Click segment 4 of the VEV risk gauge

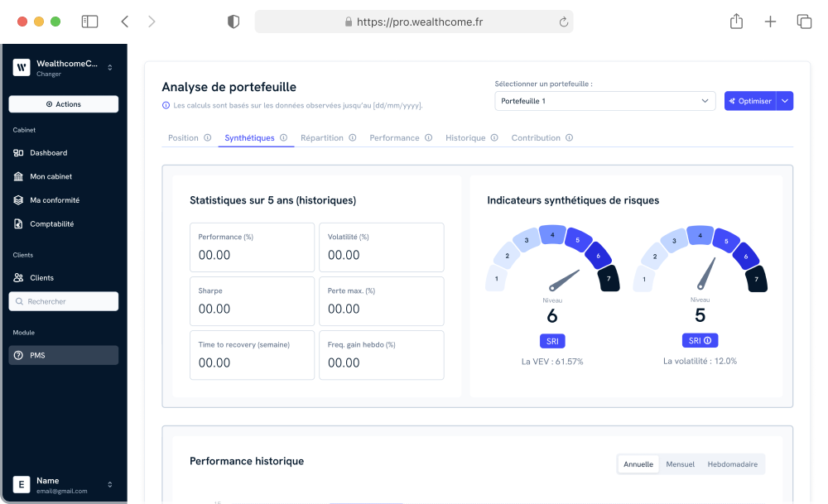pos(552,235)
